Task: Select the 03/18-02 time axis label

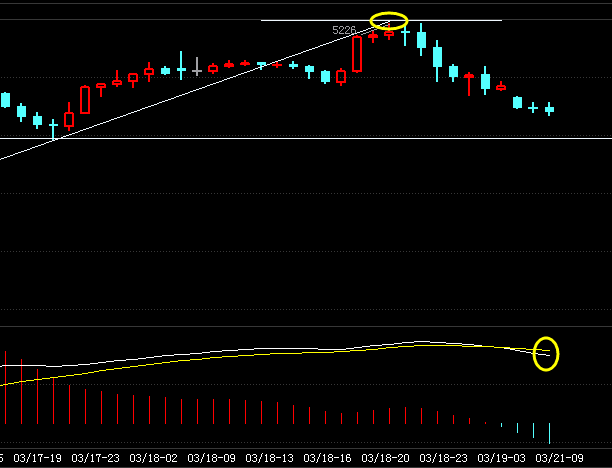Action: 154,457
